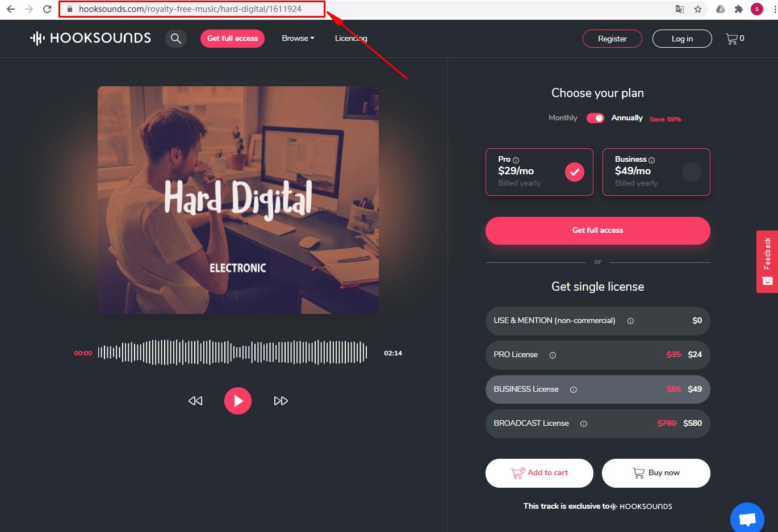
Task: Click the Add to cart button
Action: pyautogui.click(x=539, y=473)
